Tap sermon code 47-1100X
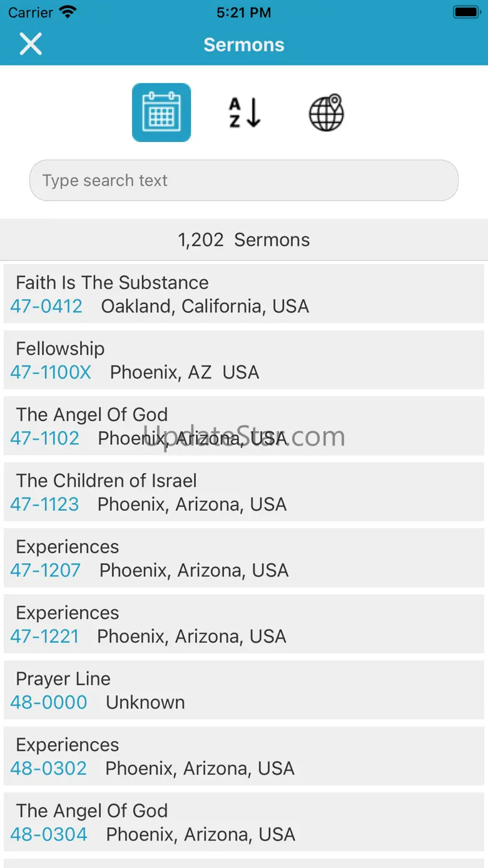Image resolution: width=488 pixels, height=868 pixels. (51, 372)
